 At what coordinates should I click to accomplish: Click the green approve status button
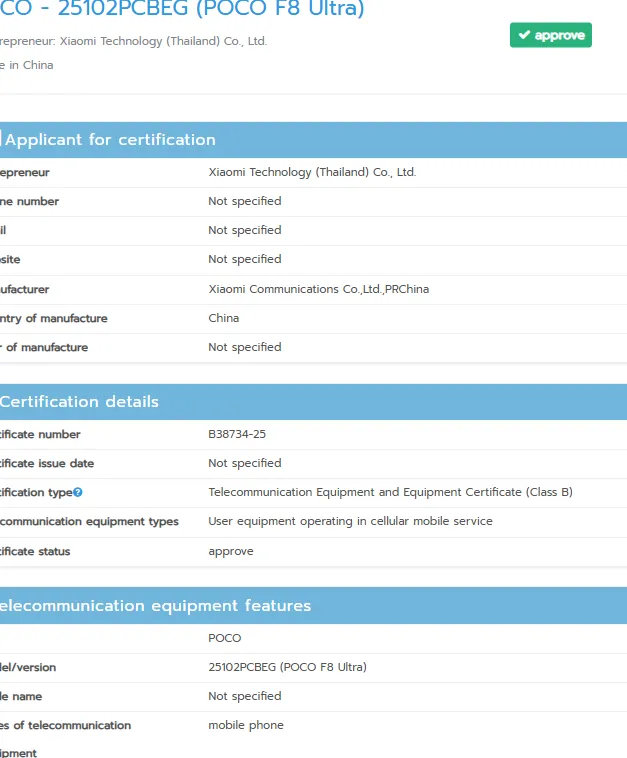550,36
